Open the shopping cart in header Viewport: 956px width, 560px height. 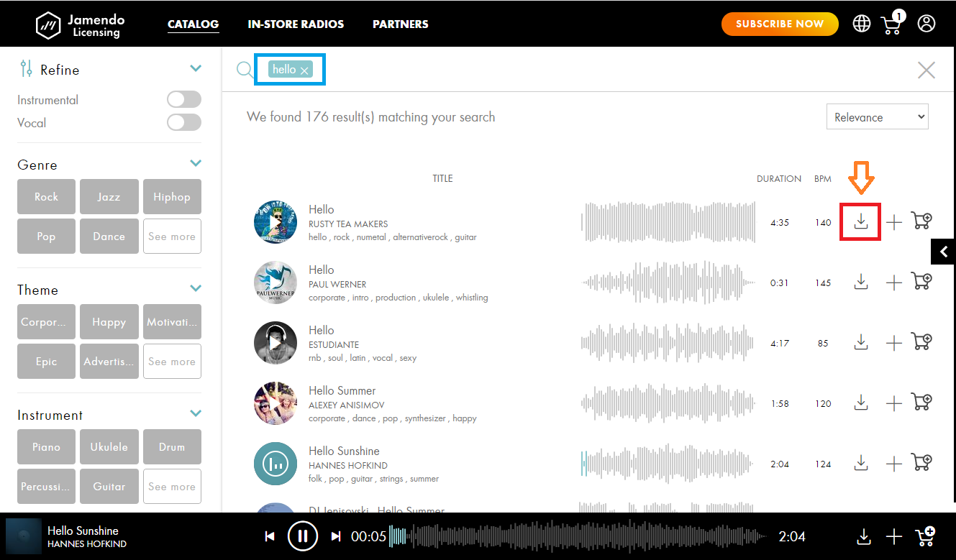pos(892,23)
